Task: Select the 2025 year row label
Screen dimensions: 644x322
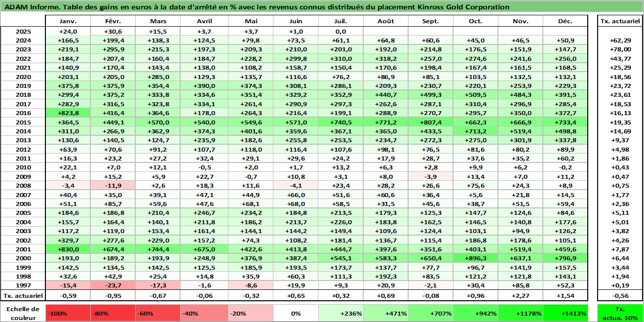Action: click(23, 31)
